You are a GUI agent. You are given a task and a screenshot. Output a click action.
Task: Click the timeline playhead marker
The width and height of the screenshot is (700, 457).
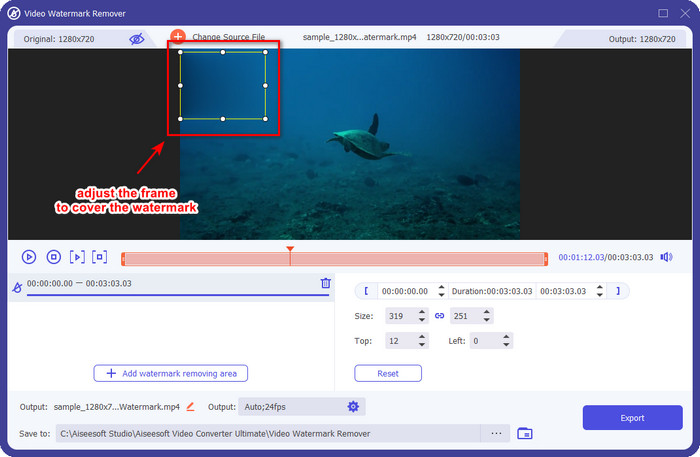(290, 249)
